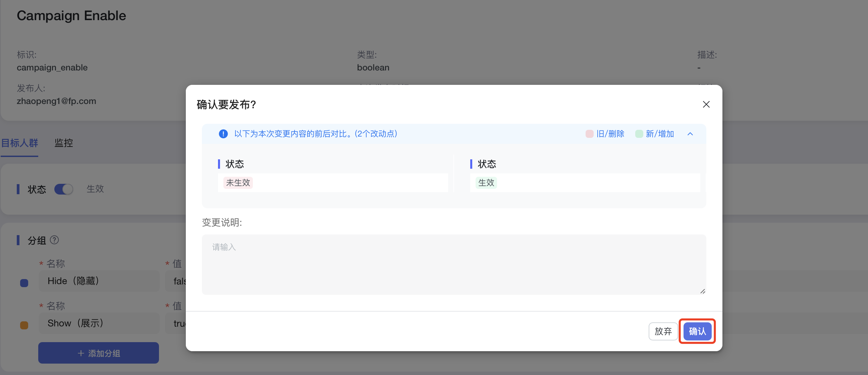
Task: Click the blue color swatch for Hide group
Action: pos(24,282)
